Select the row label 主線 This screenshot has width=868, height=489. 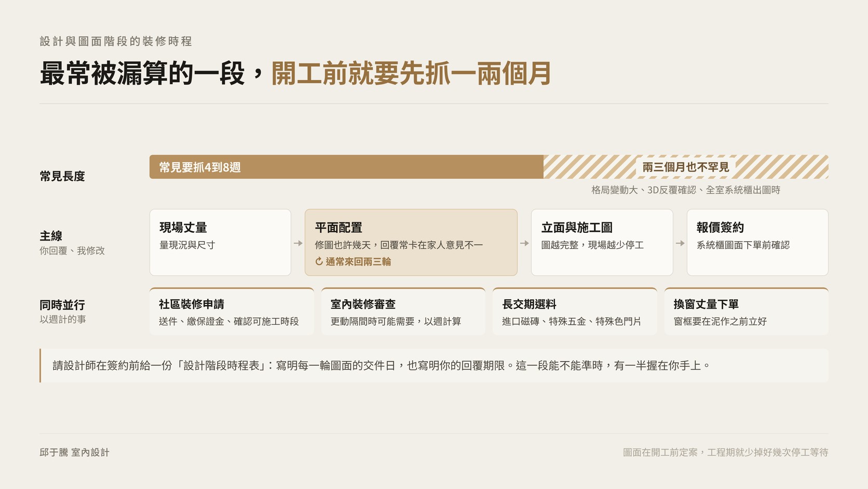pos(51,236)
